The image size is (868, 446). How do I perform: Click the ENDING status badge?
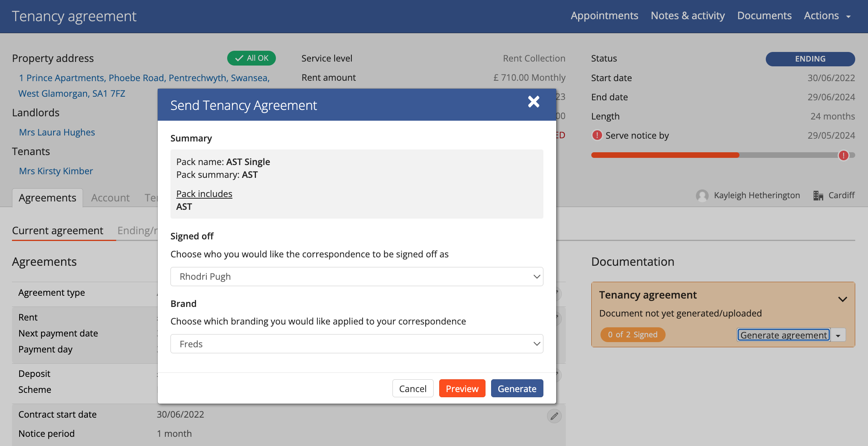point(810,59)
